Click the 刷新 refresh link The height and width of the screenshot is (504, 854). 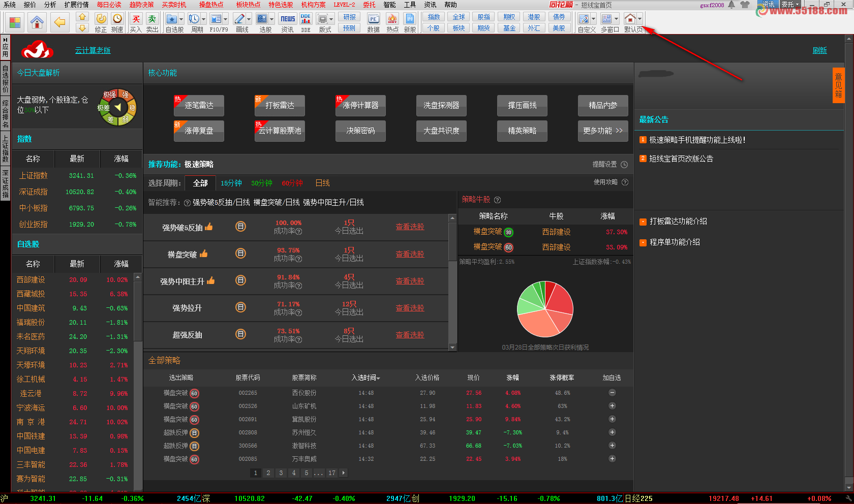tap(819, 50)
